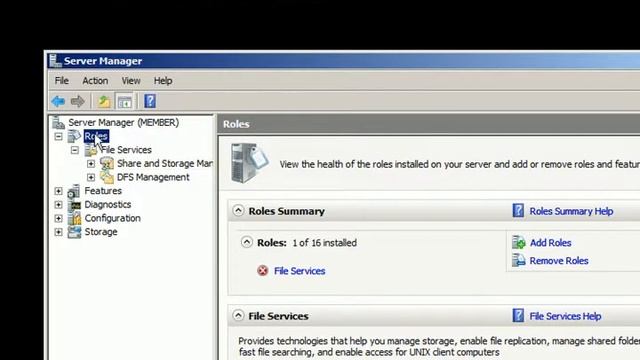Click the Configuration node icon
This screenshot has height=360, width=640.
(74, 218)
